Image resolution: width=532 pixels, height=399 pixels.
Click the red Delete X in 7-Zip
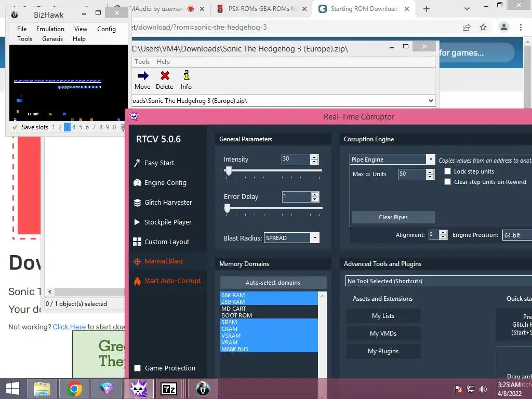click(x=165, y=80)
